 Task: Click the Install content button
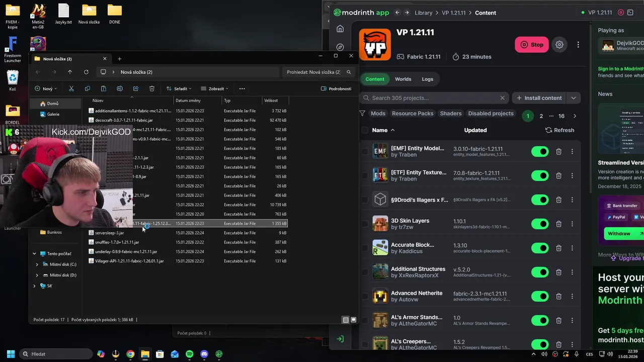point(538,98)
